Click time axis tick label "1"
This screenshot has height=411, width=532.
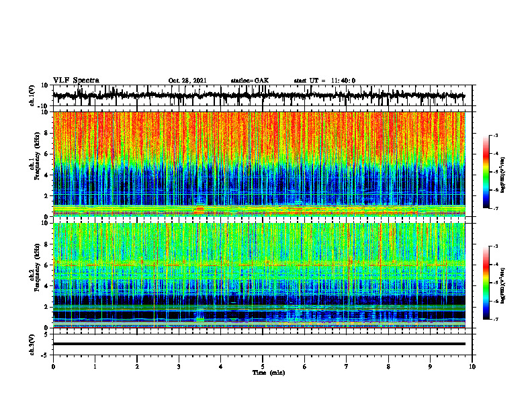[95, 367]
